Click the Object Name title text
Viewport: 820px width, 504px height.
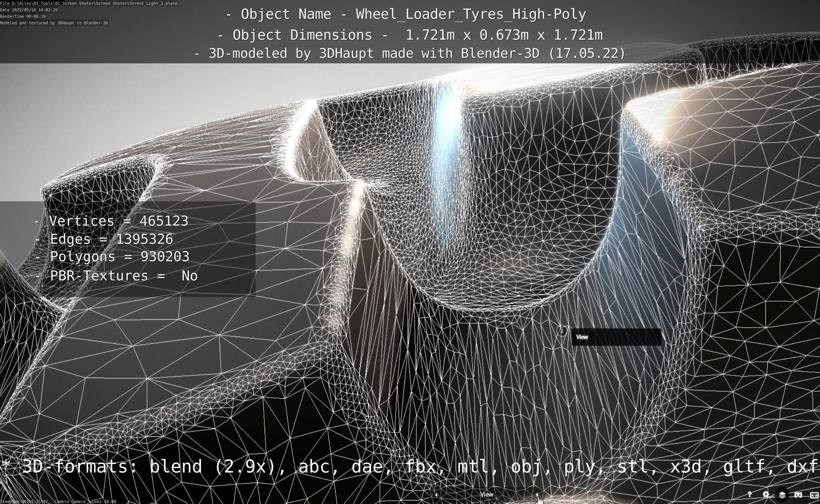click(x=406, y=14)
